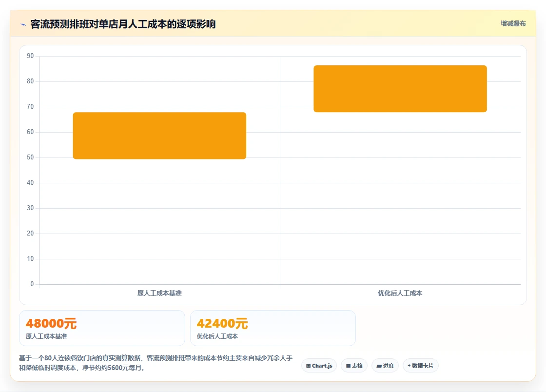546x392 pixels.
Task: Click the 原人工成本基准 orange bar
Action: pyautogui.click(x=159, y=136)
